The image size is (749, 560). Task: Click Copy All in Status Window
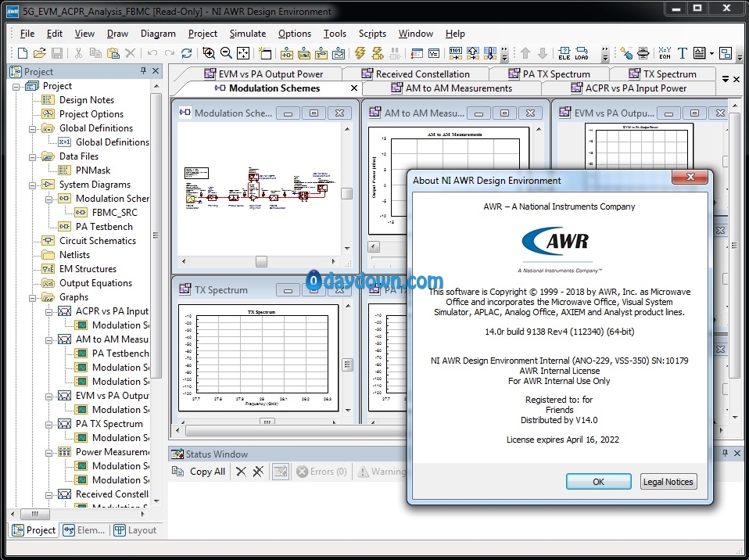coord(199,472)
